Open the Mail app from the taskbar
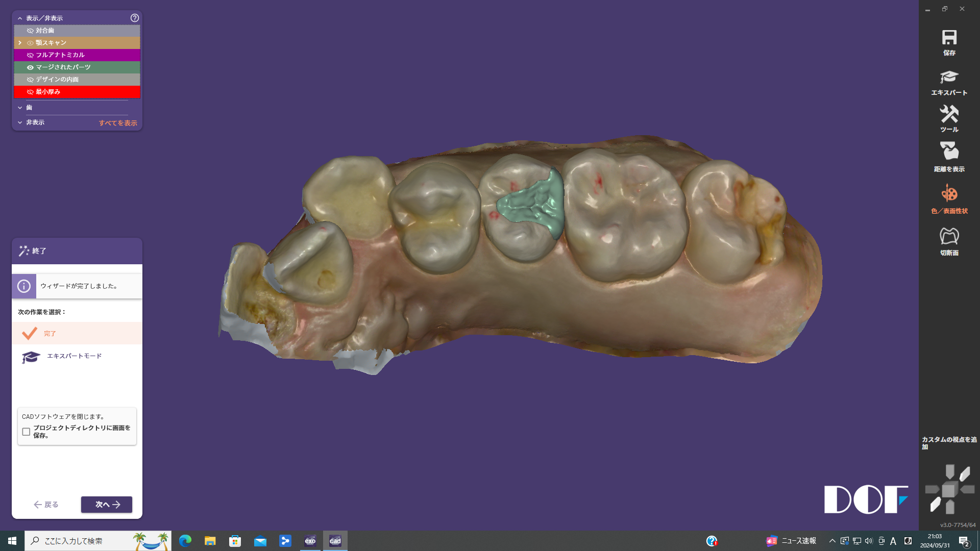Screen dimensions: 980x551 (x=260, y=541)
